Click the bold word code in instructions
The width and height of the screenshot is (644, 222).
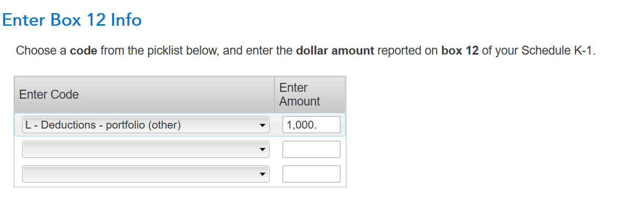tap(84, 51)
